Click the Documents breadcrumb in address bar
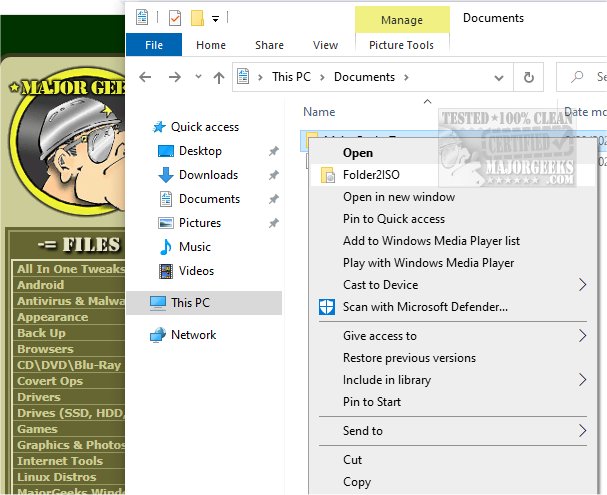Image resolution: width=607 pixels, height=495 pixels. pyautogui.click(x=364, y=78)
